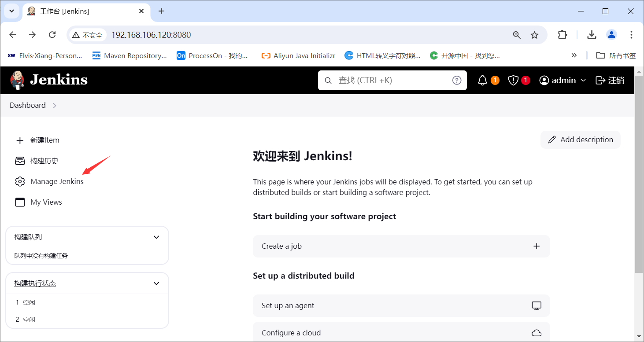Open the HTML转义字符对照 bookmark
This screenshot has height=342, width=644.
click(x=383, y=55)
